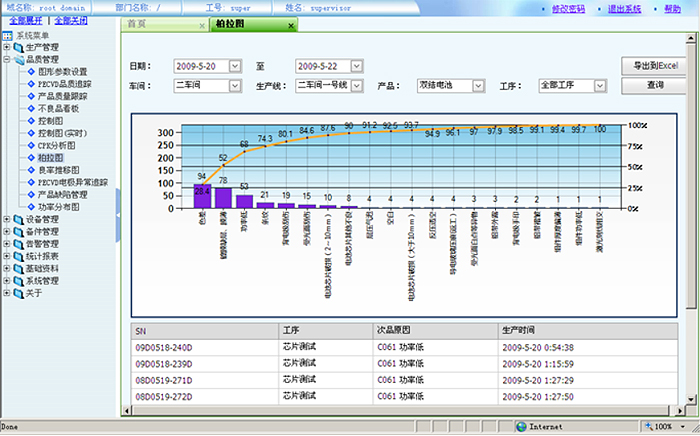Select 柏拉图 in the sidebar tree
The image size is (700, 436).
50,158
